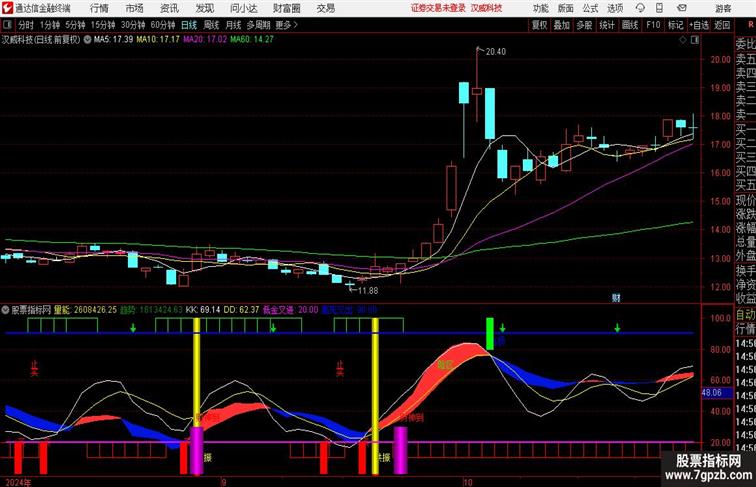
Task: Switch to the 分时 period tab
Action: (x=26, y=25)
